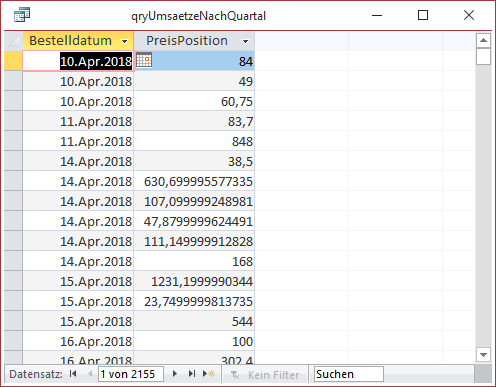Image resolution: width=496 pixels, height=387 pixels.
Task: Open PreisPosition column filter dropdown
Action: (246, 41)
